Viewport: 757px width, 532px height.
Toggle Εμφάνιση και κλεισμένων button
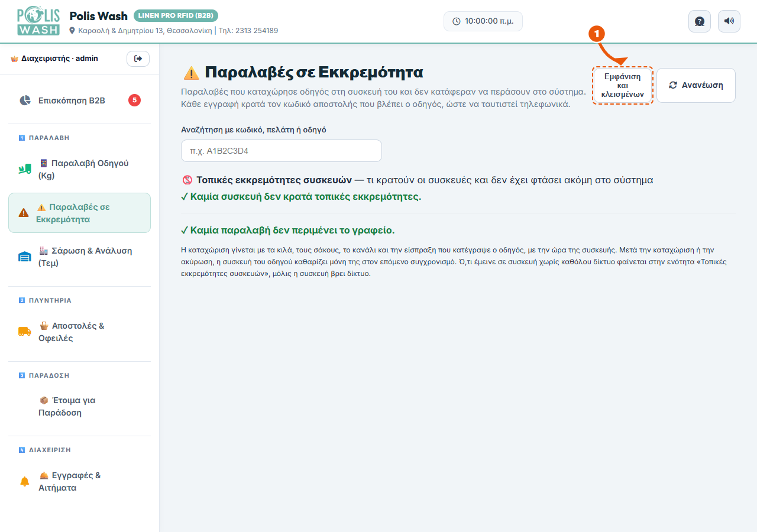point(622,86)
